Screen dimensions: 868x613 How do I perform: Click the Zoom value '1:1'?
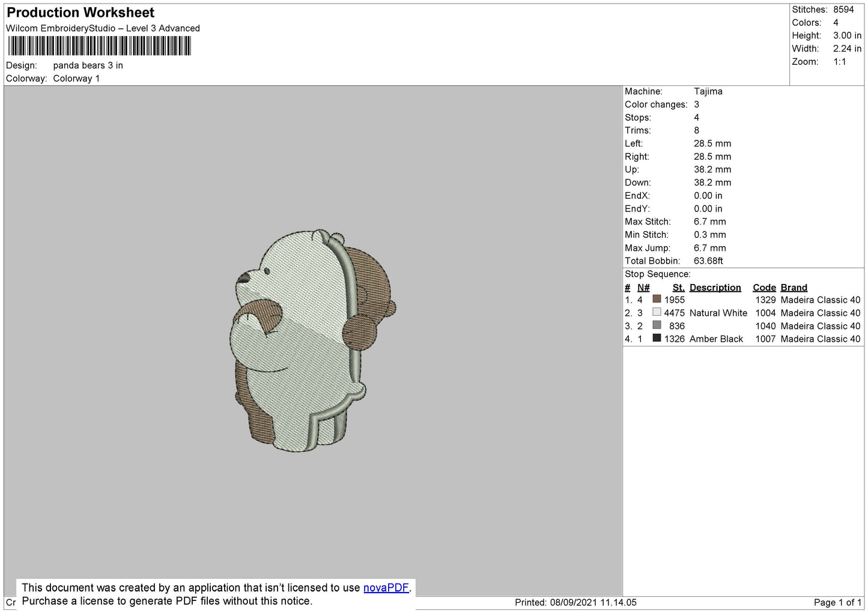click(839, 62)
